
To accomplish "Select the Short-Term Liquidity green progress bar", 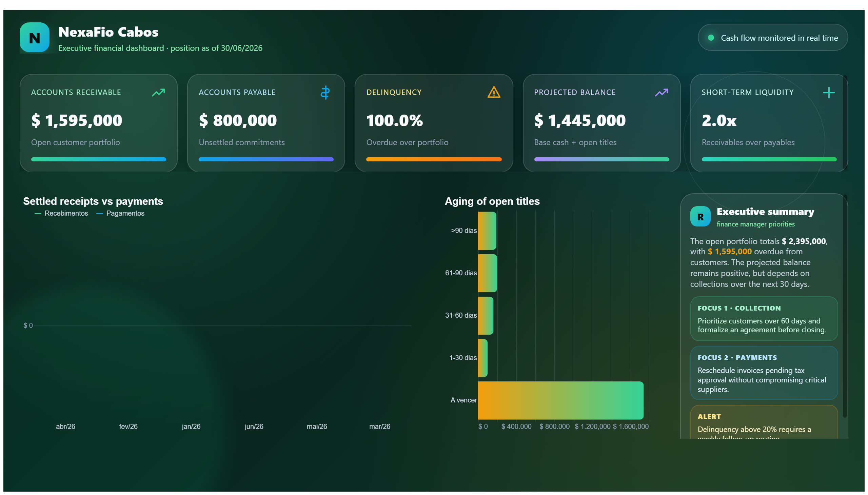I will pyautogui.click(x=769, y=159).
